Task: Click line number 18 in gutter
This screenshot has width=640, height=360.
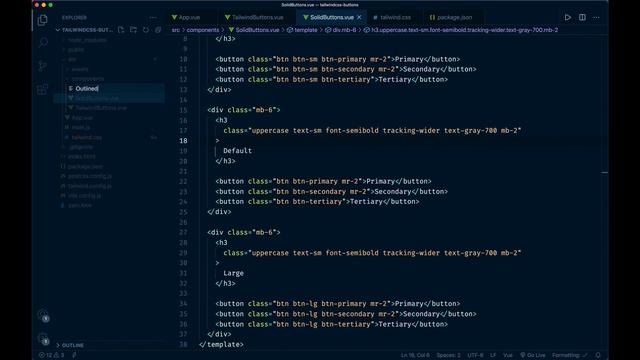Action: pyautogui.click(x=183, y=140)
